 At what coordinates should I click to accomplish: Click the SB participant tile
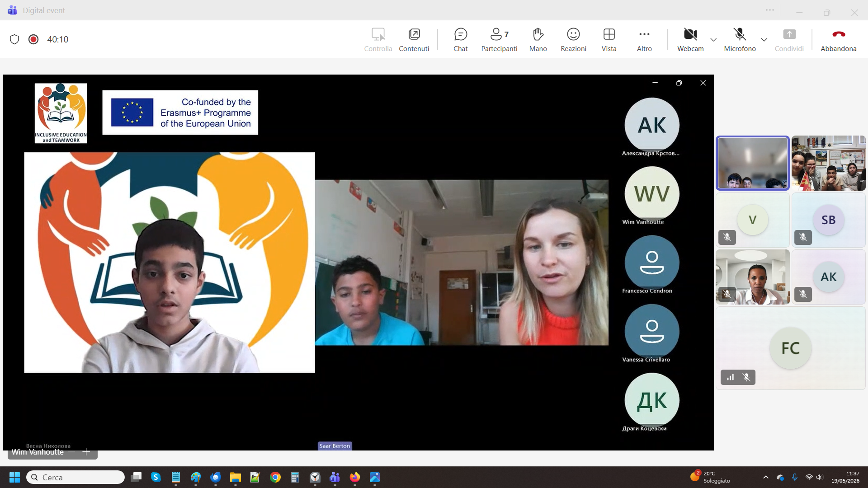[x=828, y=220]
